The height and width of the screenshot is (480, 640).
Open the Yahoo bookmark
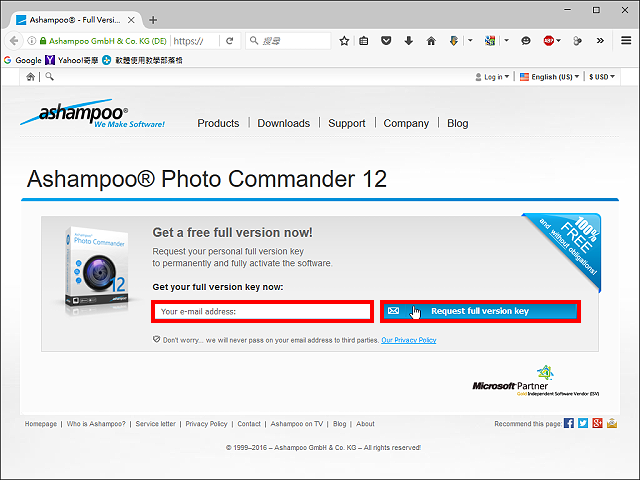[x=72, y=60]
